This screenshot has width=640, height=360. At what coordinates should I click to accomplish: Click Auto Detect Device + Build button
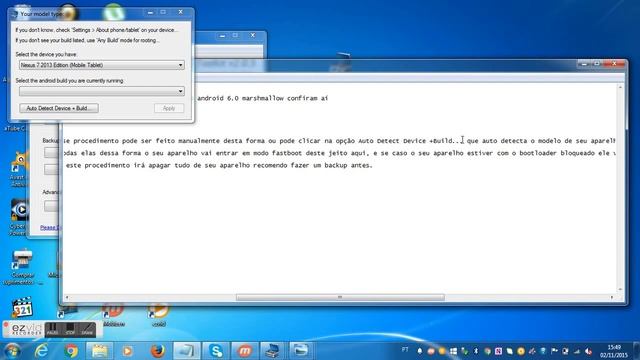[59, 108]
